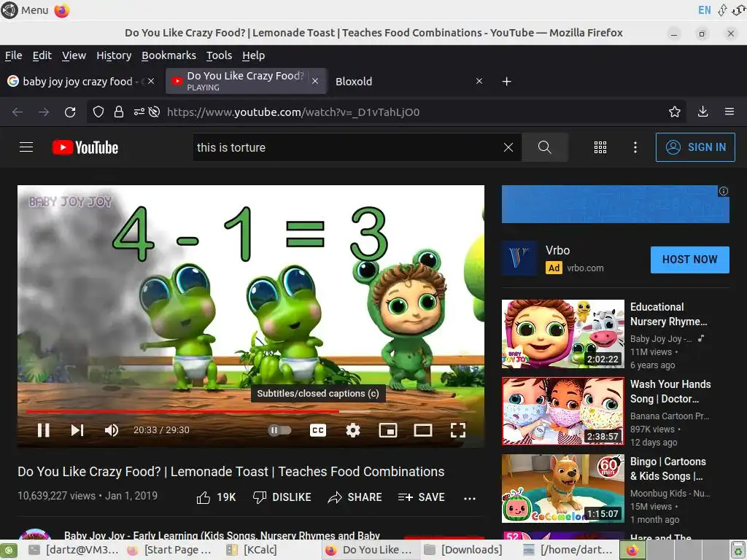747x560 pixels.
Task: Save the video to a playlist
Action: coord(421,497)
